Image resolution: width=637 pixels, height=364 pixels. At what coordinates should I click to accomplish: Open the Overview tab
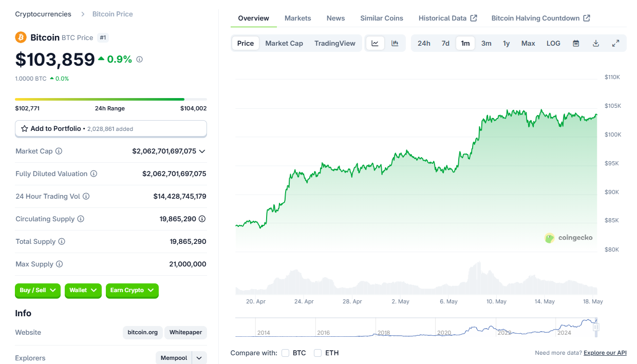(254, 18)
